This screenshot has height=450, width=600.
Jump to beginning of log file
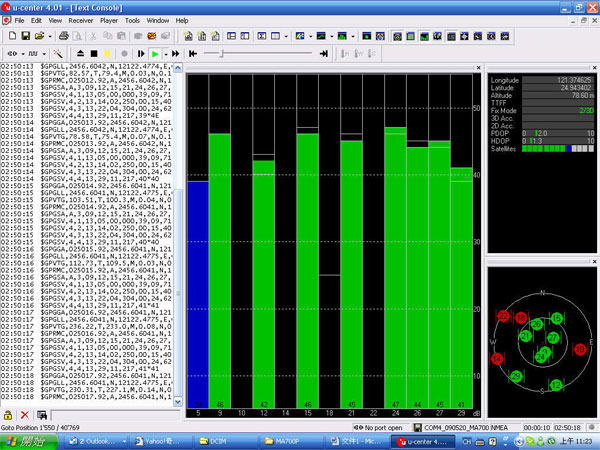pos(193,54)
